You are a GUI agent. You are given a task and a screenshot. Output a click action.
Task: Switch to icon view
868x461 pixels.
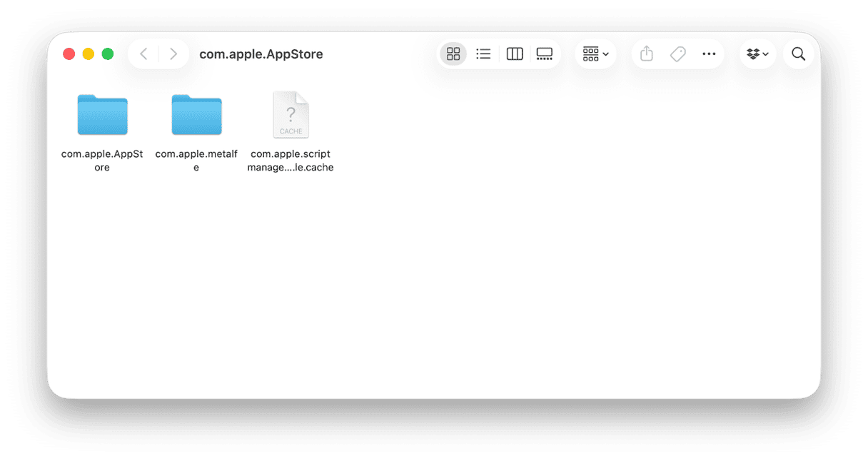tap(453, 54)
